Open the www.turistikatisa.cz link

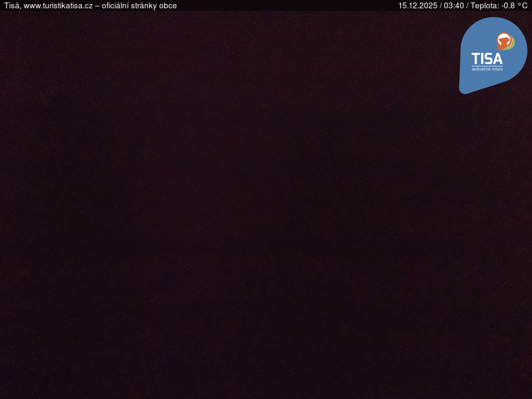click(58, 6)
